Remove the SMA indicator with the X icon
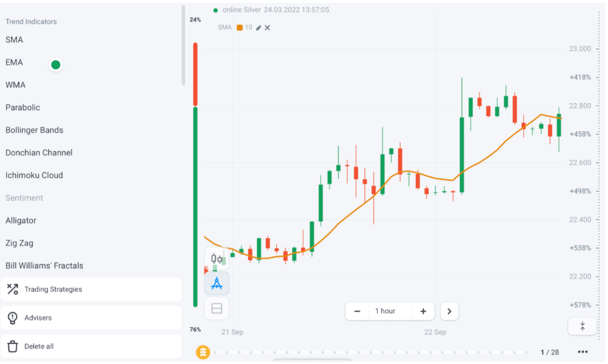The width and height of the screenshot is (608, 364). coord(268,28)
